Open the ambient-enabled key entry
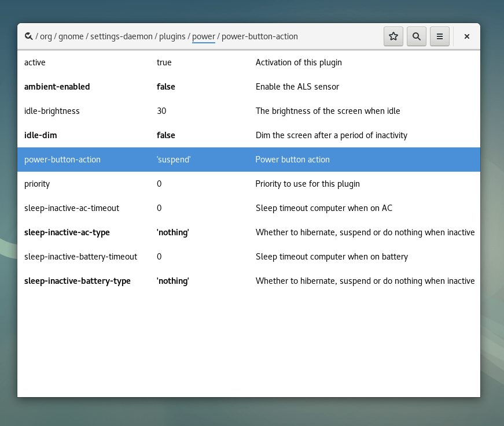Viewport: 504px width, 426px height. coord(116,87)
